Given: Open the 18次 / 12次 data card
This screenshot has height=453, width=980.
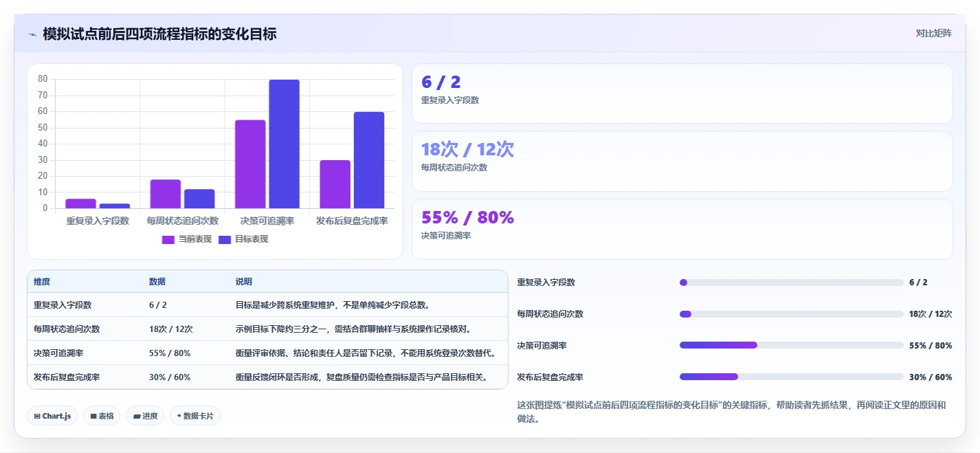Looking at the screenshot, I should point(682,161).
